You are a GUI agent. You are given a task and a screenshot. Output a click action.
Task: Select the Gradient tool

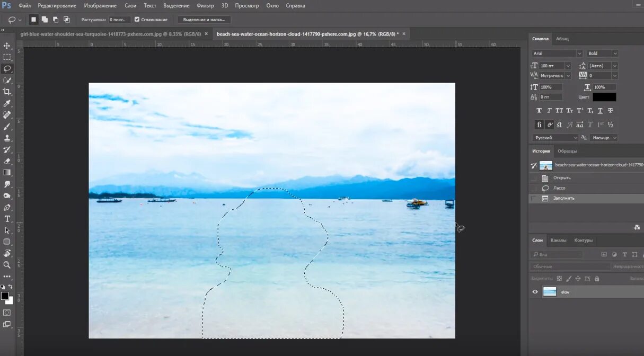pos(7,173)
